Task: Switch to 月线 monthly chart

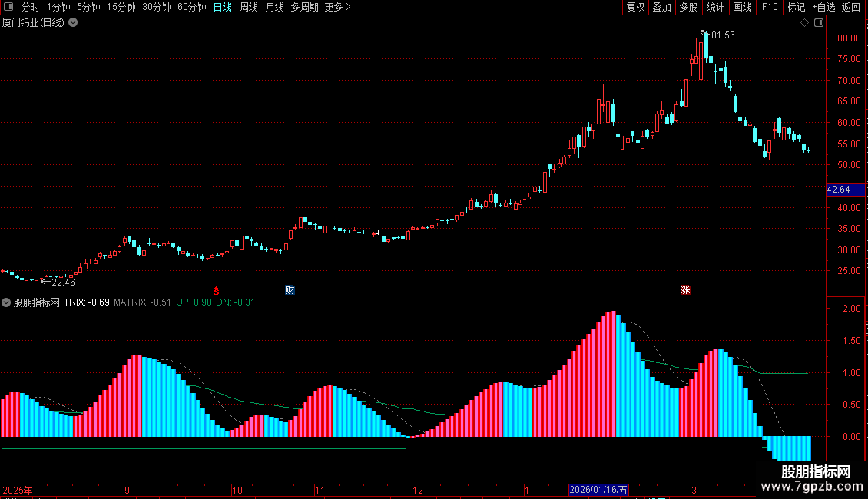Action: click(x=274, y=7)
